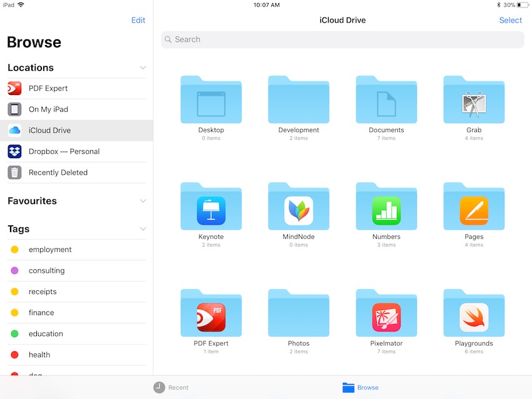Open the Pages folder
This screenshot has width=532, height=399.
[474, 206]
